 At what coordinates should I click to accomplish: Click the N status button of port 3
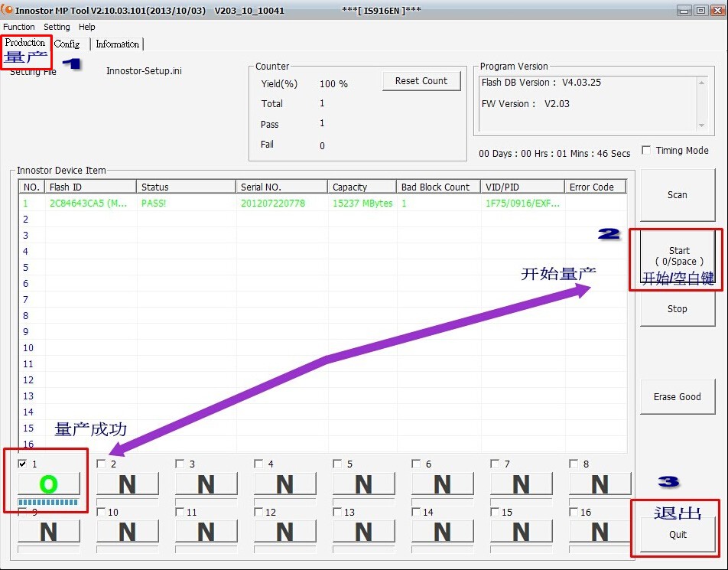(206, 484)
